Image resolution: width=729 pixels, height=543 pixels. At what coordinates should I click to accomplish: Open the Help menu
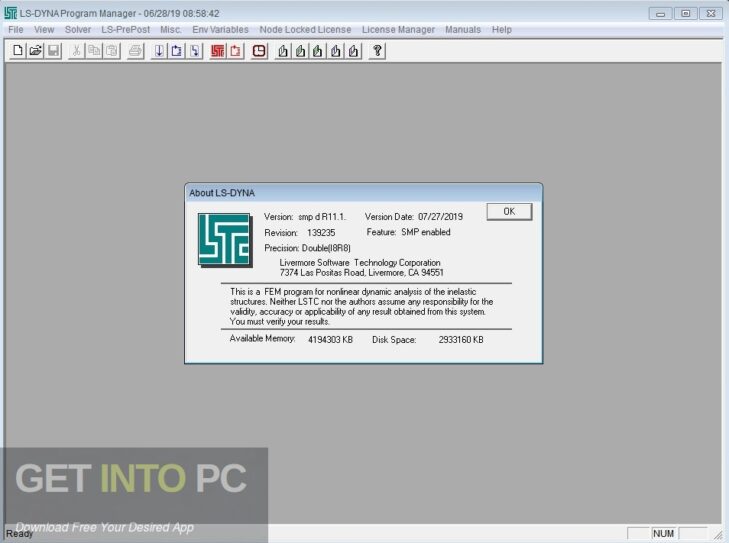tap(502, 30)
